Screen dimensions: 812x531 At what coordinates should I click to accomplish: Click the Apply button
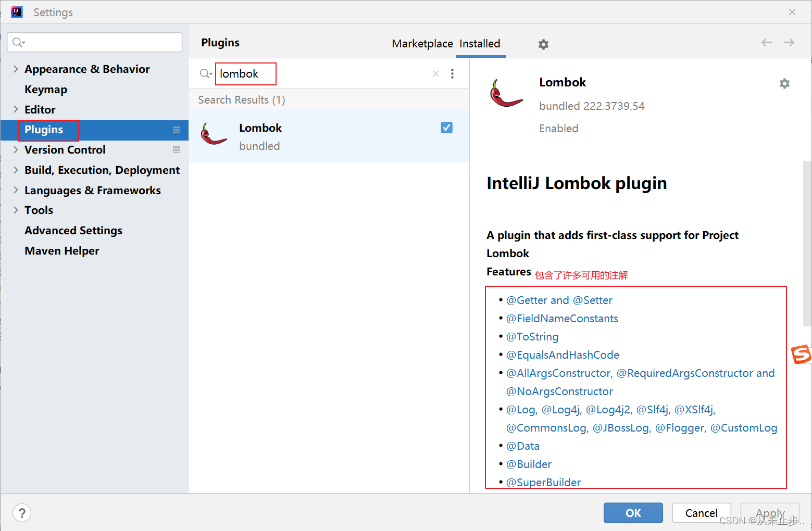(770, 513)
